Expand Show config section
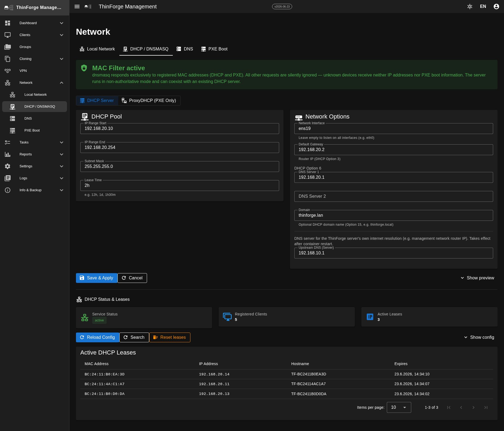The height and width of the screenshot is (431, 504). pos(479,337)
